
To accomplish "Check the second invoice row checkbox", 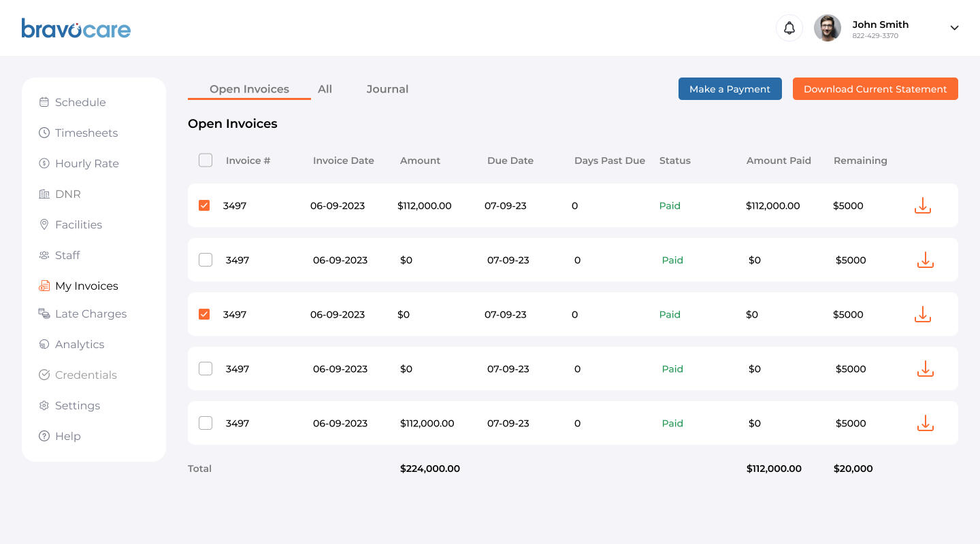I will click(x=206, y=260).
